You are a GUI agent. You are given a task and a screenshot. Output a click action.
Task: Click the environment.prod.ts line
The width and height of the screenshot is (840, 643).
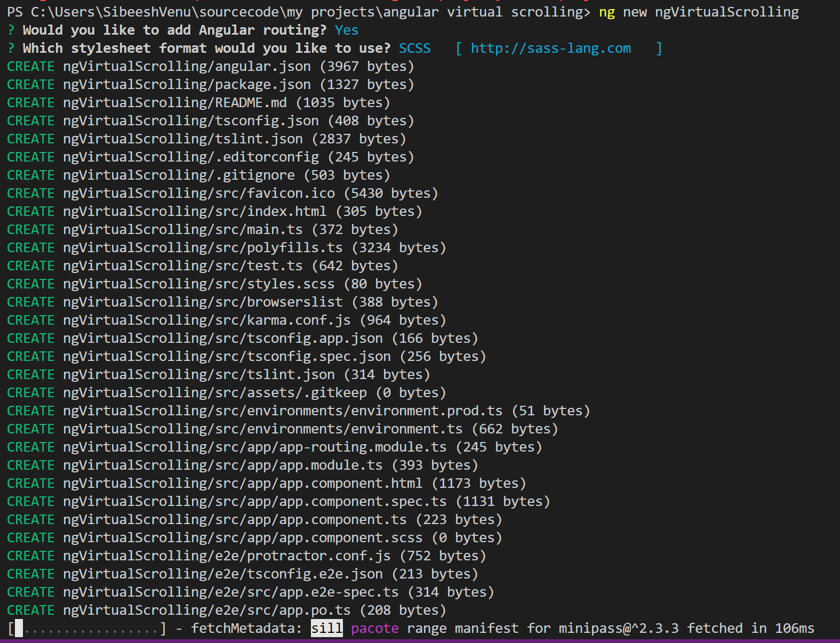pyautogui.click(x=299, y=411)
